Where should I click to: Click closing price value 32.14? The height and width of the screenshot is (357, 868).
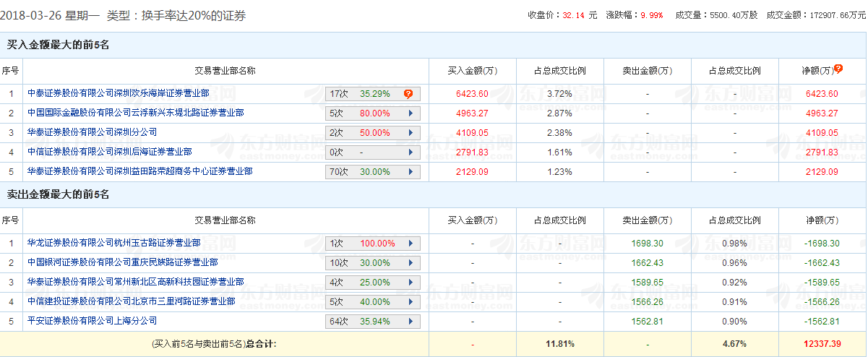[574, 15]
